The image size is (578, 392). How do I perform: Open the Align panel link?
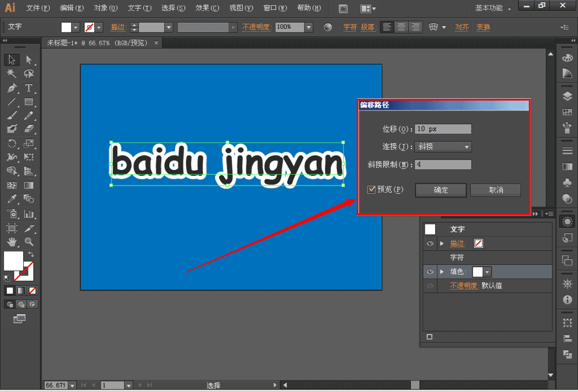[461, 27]
